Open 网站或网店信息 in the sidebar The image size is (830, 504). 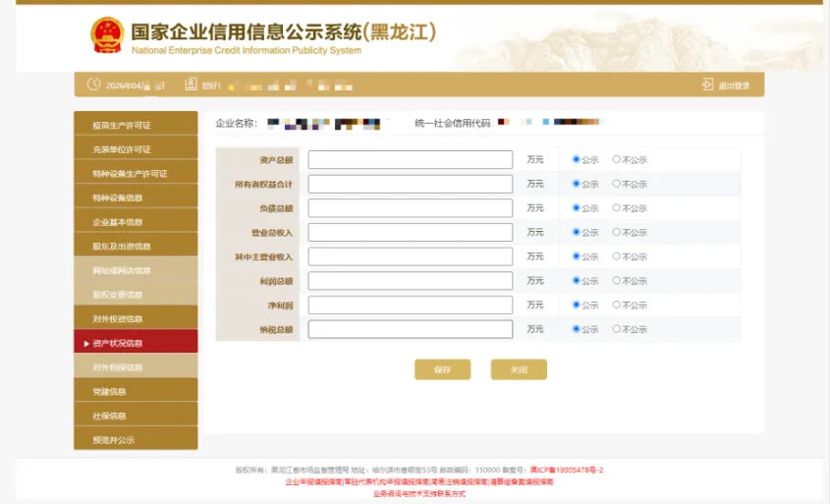coord(136,269)
